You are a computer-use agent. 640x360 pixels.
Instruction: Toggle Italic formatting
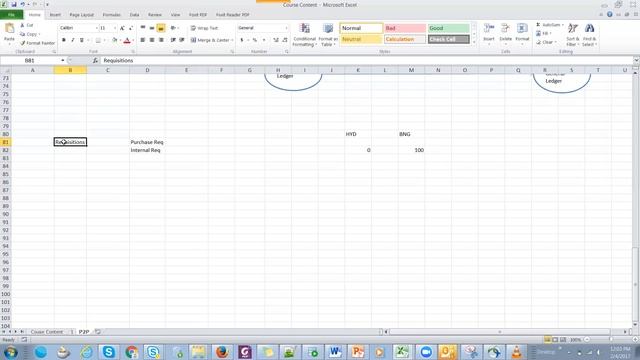[x=73, y=40]
